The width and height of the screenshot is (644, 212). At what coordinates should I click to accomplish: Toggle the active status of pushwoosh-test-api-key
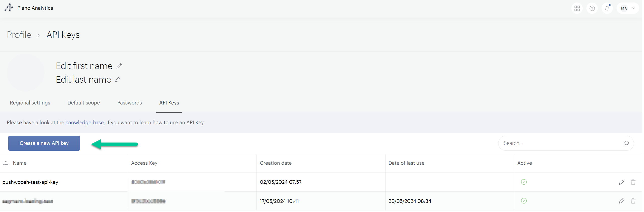[524, 182]
